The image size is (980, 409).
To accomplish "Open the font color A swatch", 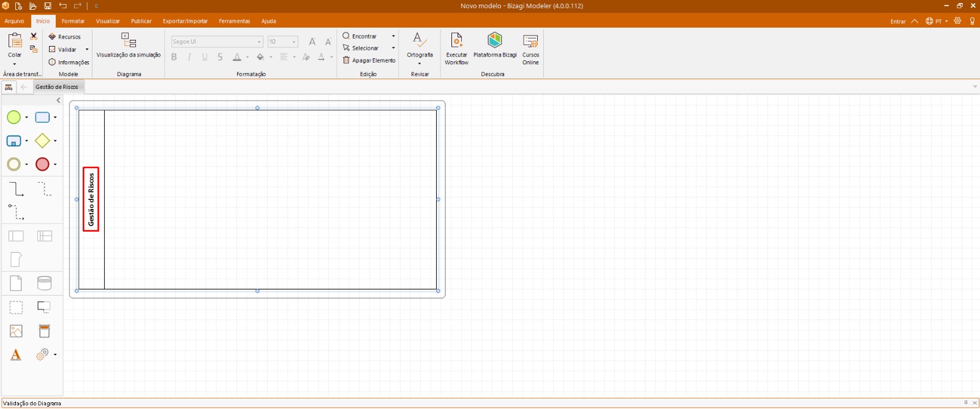I will tap(237, 57).
